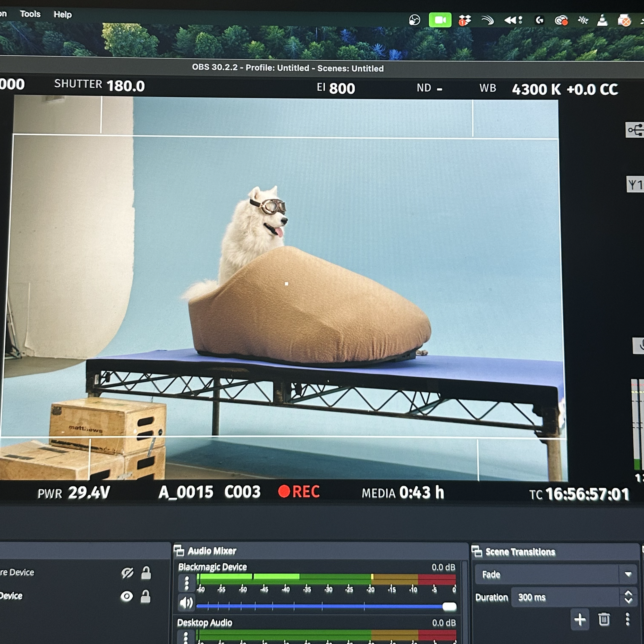Open Blackmagic Device audio options menu
Viewport: 644px width, 644px height.
[187, 583]
